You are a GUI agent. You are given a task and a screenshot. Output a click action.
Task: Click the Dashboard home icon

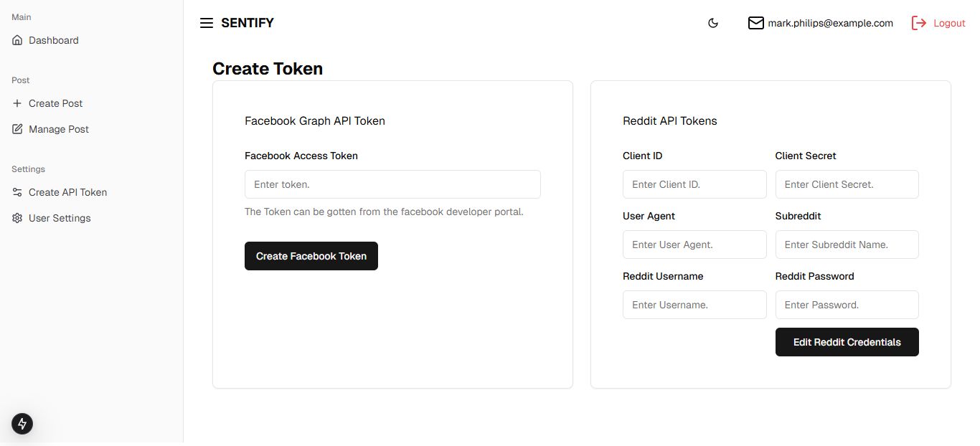coord(17,40)
